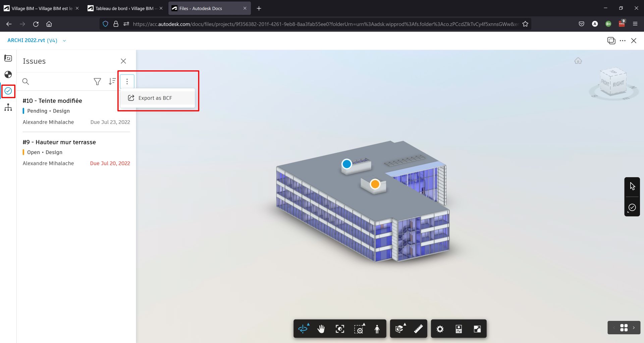Open the sort issues dropdown
644x343 pixels.
(x=112, y=81)
